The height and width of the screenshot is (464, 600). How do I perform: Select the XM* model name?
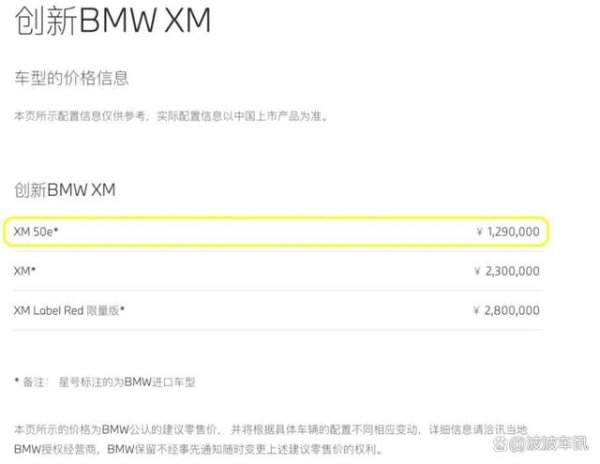click(x=24, y=271)
